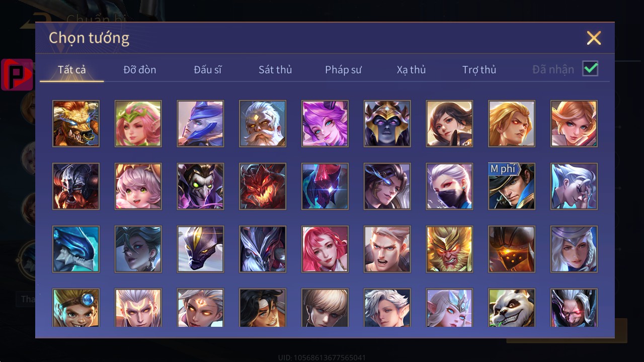
Task: Select the panda hero portrait
Action: point(512,308)
